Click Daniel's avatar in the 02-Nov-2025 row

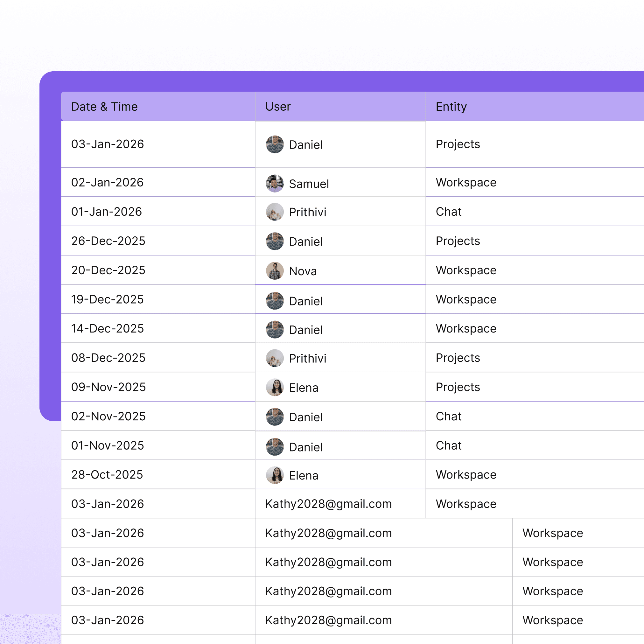[x=275, y=417]
